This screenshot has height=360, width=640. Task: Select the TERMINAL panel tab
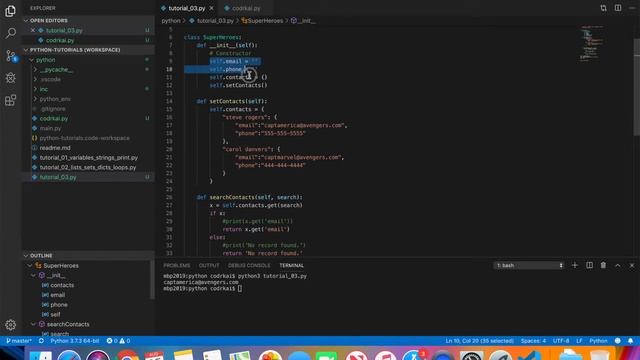tap(291, 266)
